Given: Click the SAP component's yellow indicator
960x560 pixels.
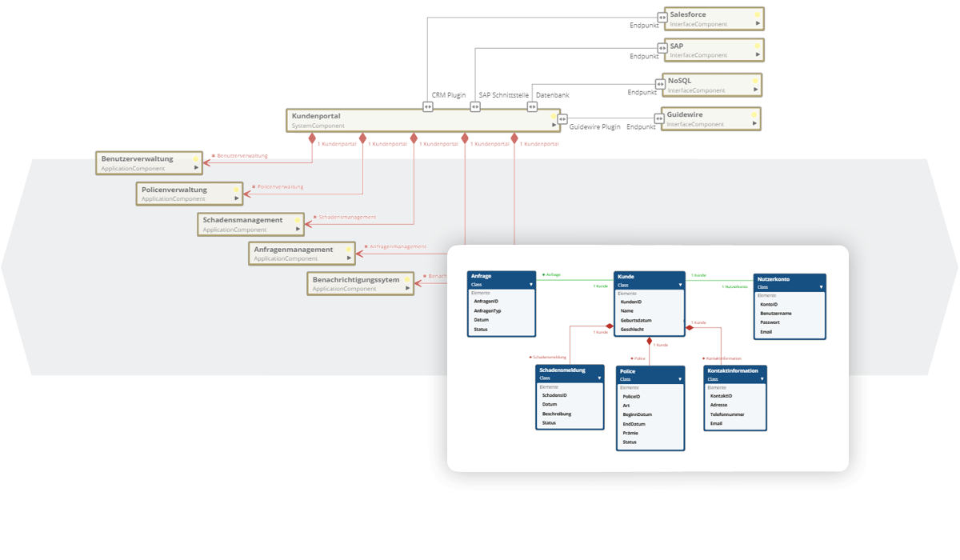Looking at the screenshot, I should point(757,46).
